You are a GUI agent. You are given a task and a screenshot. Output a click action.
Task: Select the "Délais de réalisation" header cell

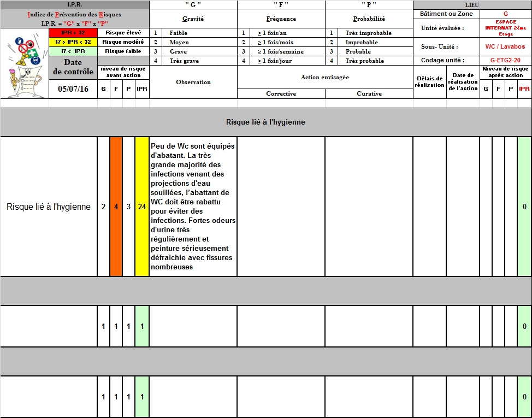point(429,82)
